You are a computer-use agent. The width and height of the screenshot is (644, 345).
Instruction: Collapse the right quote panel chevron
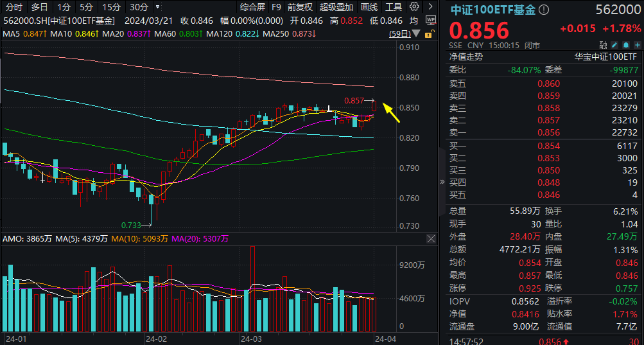point(442,181)
